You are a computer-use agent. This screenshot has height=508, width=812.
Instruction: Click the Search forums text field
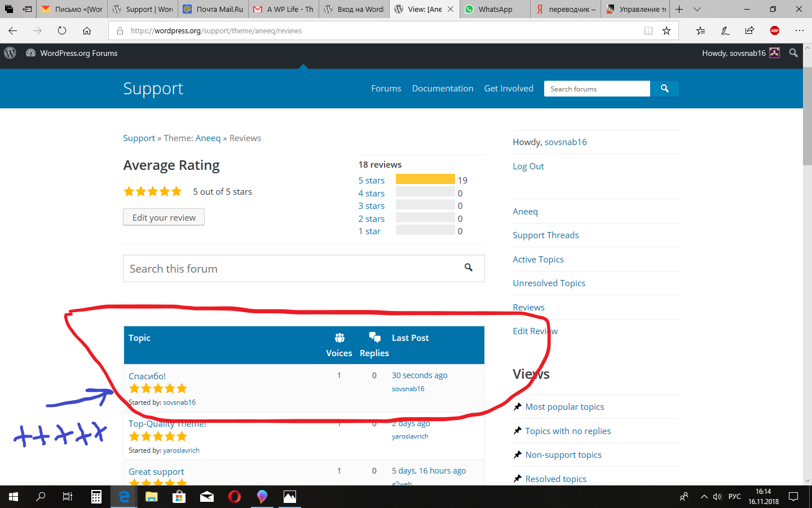coord(597,89)
